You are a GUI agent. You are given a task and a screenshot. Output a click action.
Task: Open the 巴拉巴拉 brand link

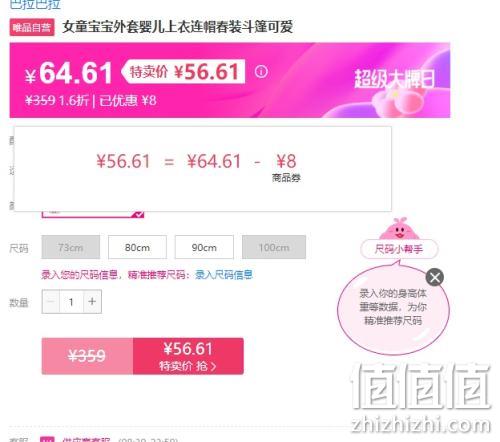tap(35, 4)
